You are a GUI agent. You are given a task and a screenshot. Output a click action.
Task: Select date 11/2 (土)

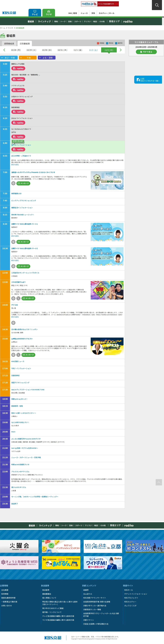(93, 50)
